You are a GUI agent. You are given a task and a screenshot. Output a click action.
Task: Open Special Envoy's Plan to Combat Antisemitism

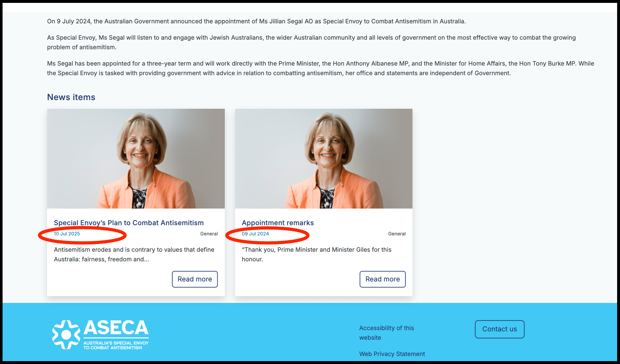click(x=129, y=223)
